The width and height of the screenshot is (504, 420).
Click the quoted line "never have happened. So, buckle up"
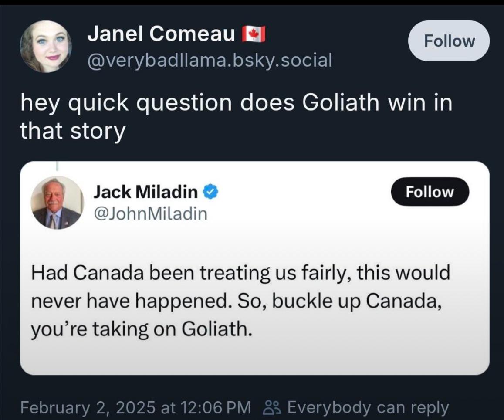[235, 301]
